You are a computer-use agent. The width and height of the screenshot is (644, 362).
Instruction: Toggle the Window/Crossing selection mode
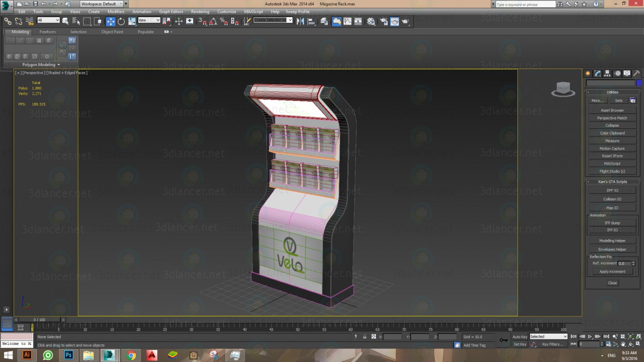pyautogui.click(x=98, y=21)
